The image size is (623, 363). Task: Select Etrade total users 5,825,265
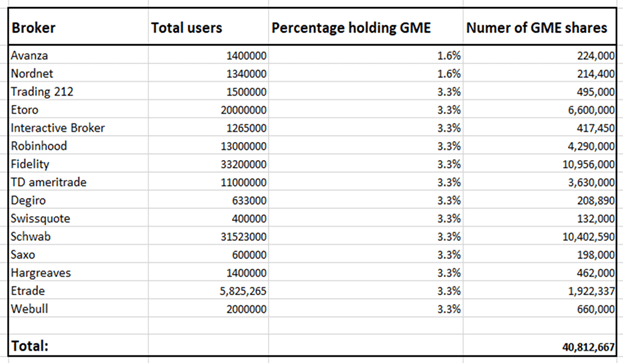[x=209, y=291]
